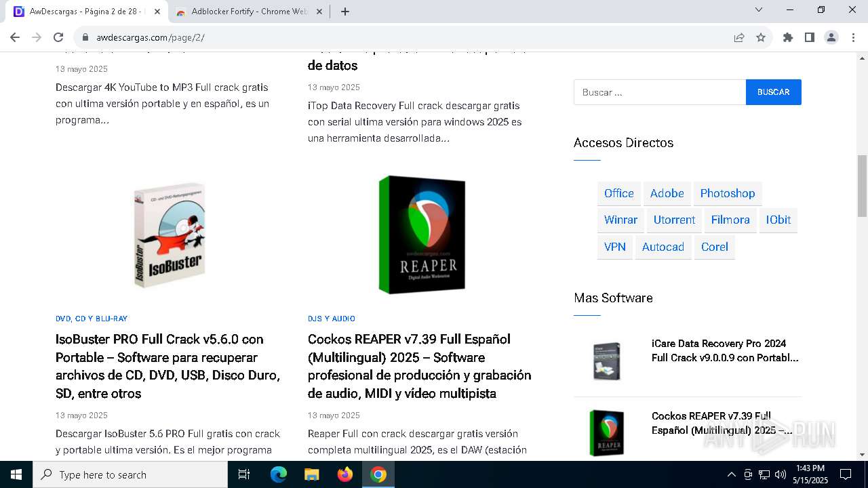Open Task View on the taskbar

click(x=244, y=474)
